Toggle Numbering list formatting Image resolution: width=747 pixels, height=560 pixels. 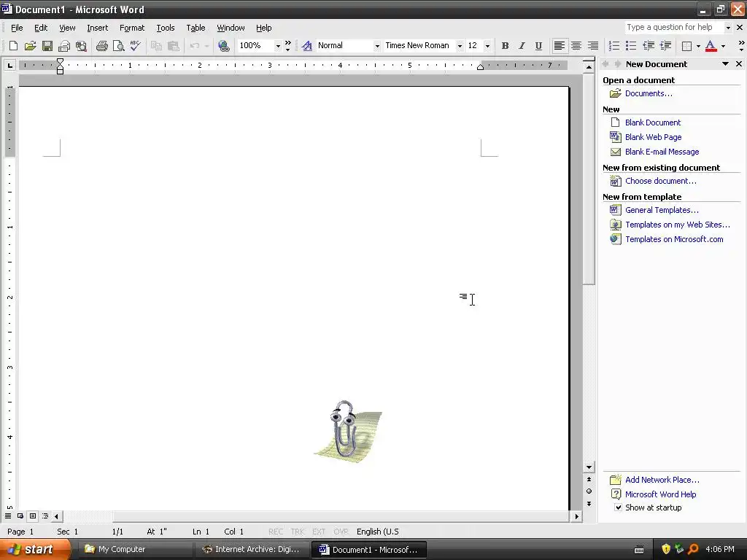pos(614,46)
